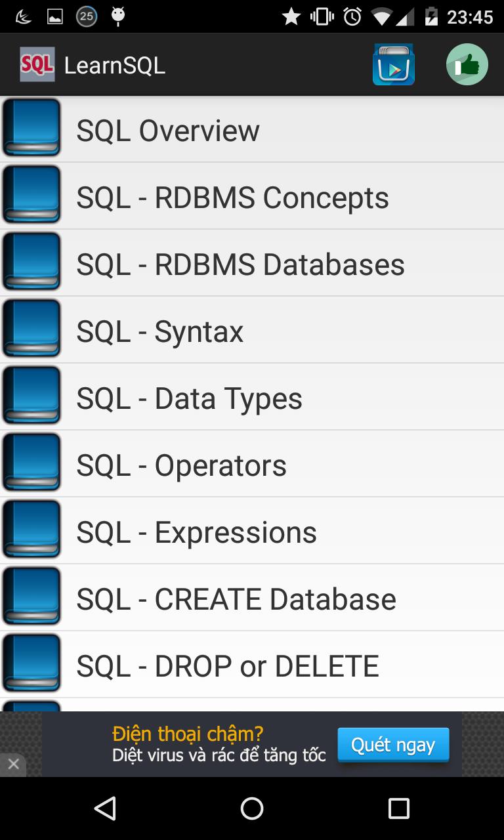The image size is (504, 840).
Task: Tap the Quét ngay button on the ad
Action: point(393,744)
